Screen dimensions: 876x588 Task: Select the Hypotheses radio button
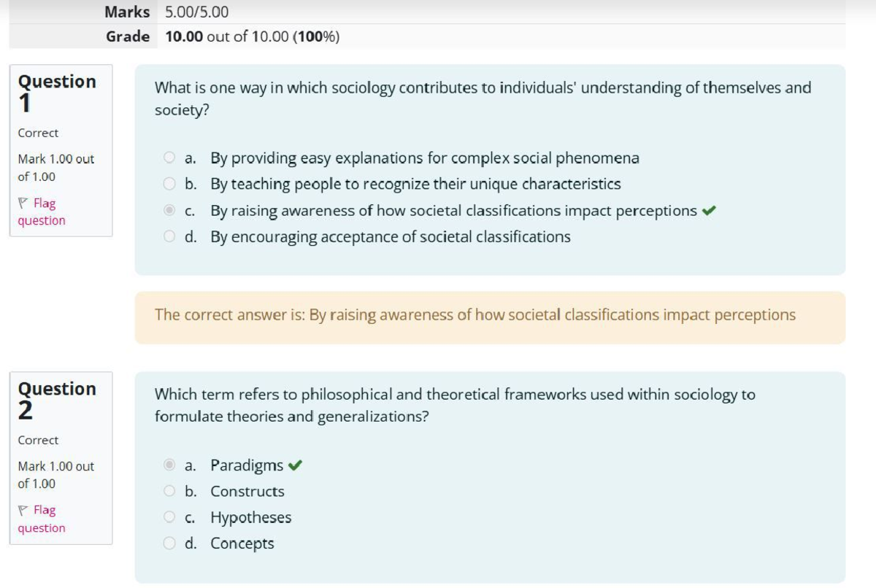(169, 517)
